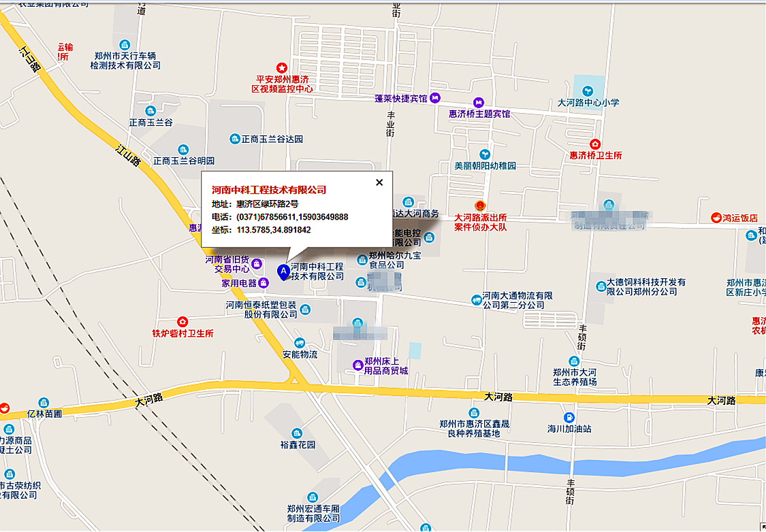Open the 惠济桥主题宾馆 hotel icon
The height and width of the screenshot is (532, 766).
(479, 103)
